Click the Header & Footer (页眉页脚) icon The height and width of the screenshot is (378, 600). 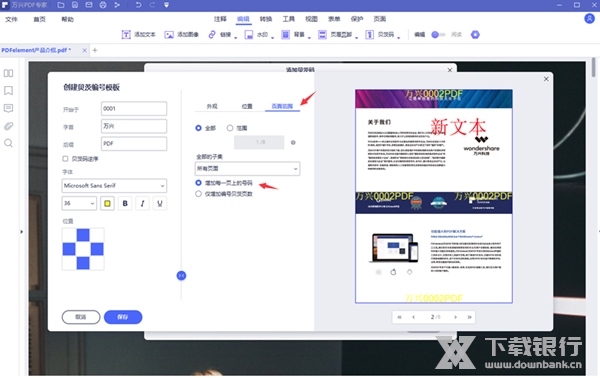click(323, 35)
